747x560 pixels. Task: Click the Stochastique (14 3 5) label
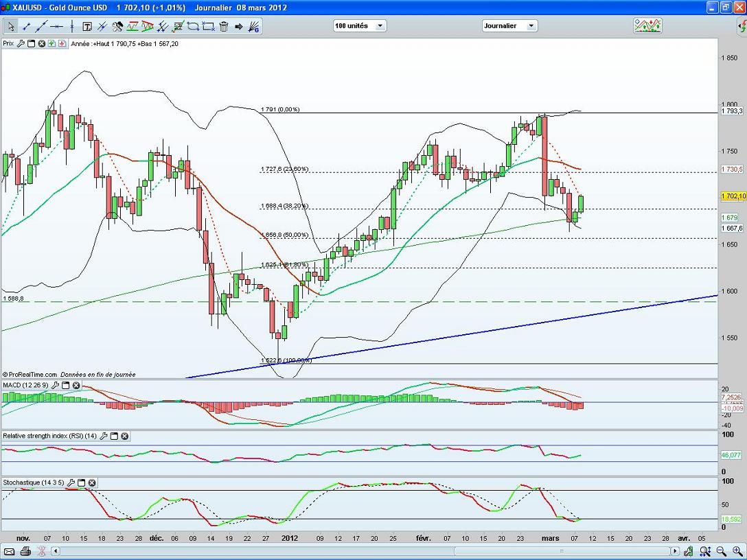point(34,482)
